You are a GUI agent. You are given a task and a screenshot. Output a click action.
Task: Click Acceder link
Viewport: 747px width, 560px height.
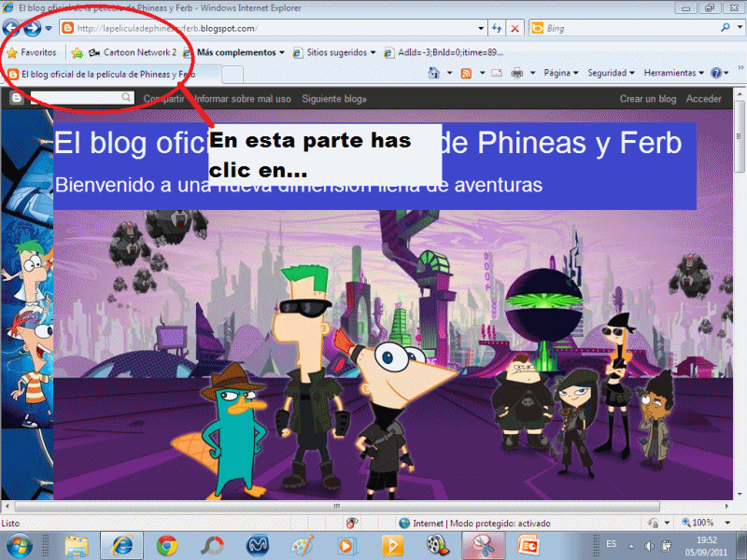point(704,99)
